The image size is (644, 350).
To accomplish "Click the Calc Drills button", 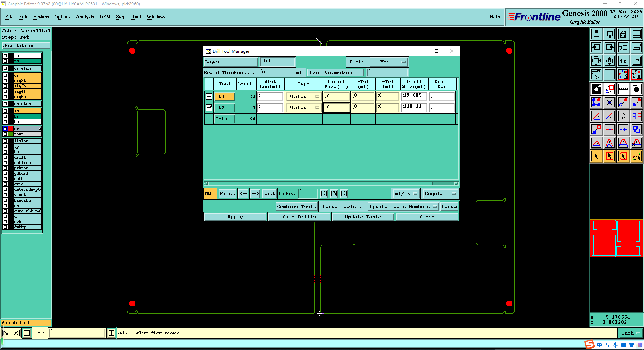I will (x=299, y=217).
